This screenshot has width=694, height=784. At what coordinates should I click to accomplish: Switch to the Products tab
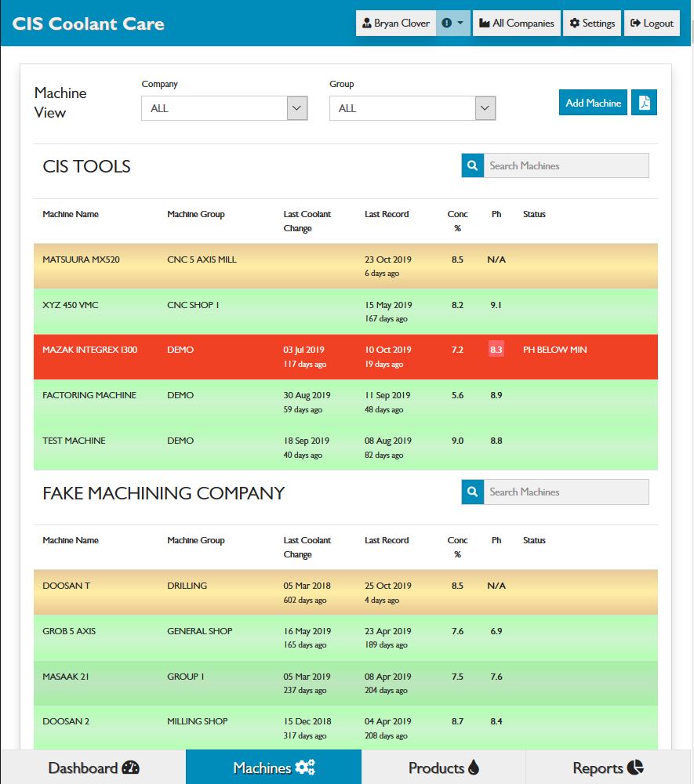443,768
